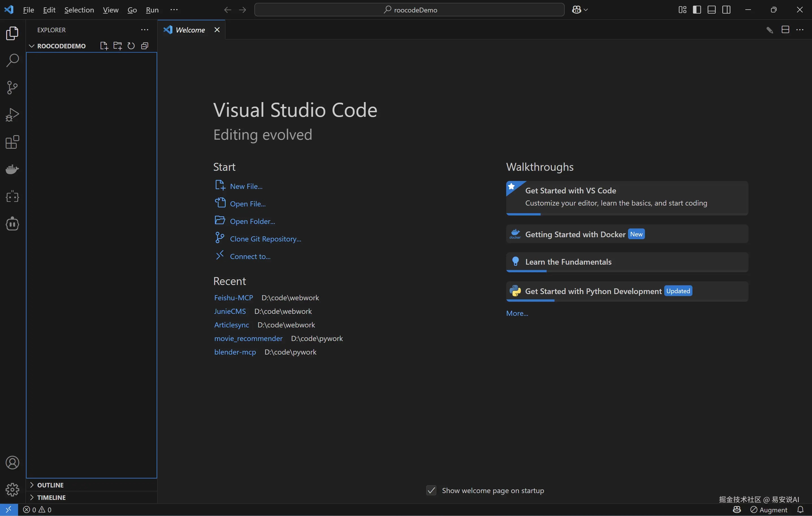
Task: Open the Selection menu
Action: [x=79, y=10]
